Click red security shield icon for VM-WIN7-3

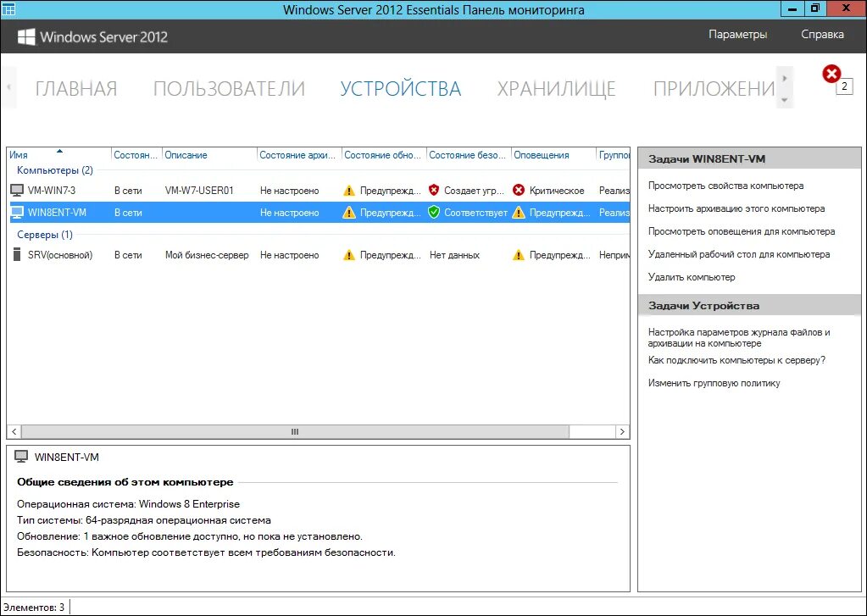click(434, 190)
